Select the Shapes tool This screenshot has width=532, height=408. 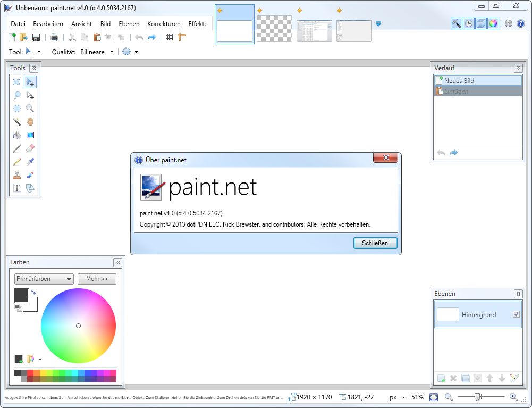[30, 188]
